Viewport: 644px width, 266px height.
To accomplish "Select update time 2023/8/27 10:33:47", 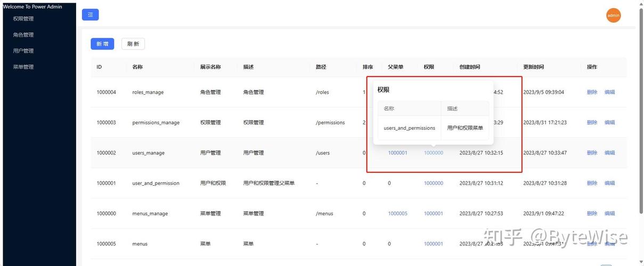I will click(x=545, y=153).
